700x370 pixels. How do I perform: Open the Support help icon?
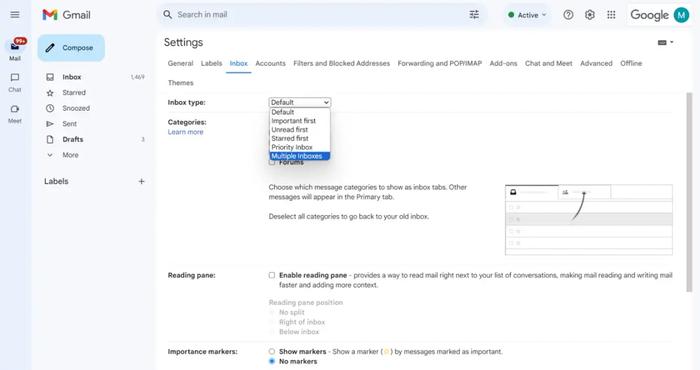click(568, 15)
